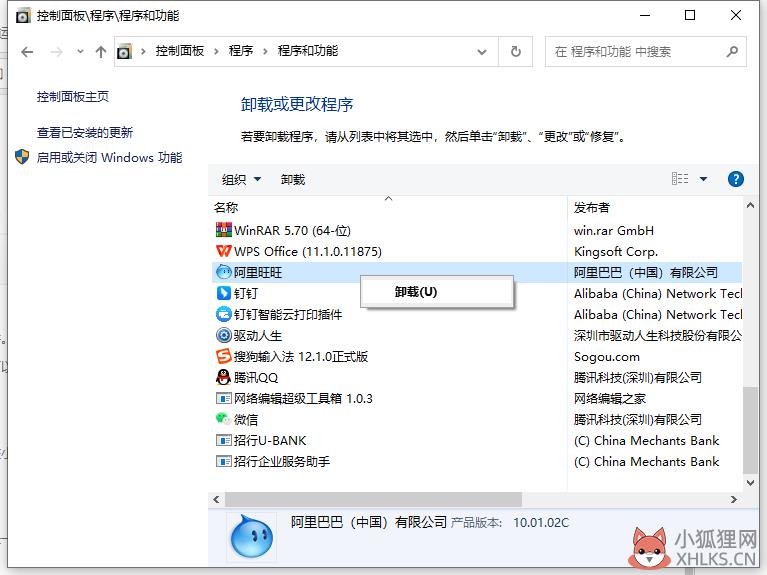Click publisher 网络编辑之家 cell
This screenshot has width=767, height=575.
point(610,399)
